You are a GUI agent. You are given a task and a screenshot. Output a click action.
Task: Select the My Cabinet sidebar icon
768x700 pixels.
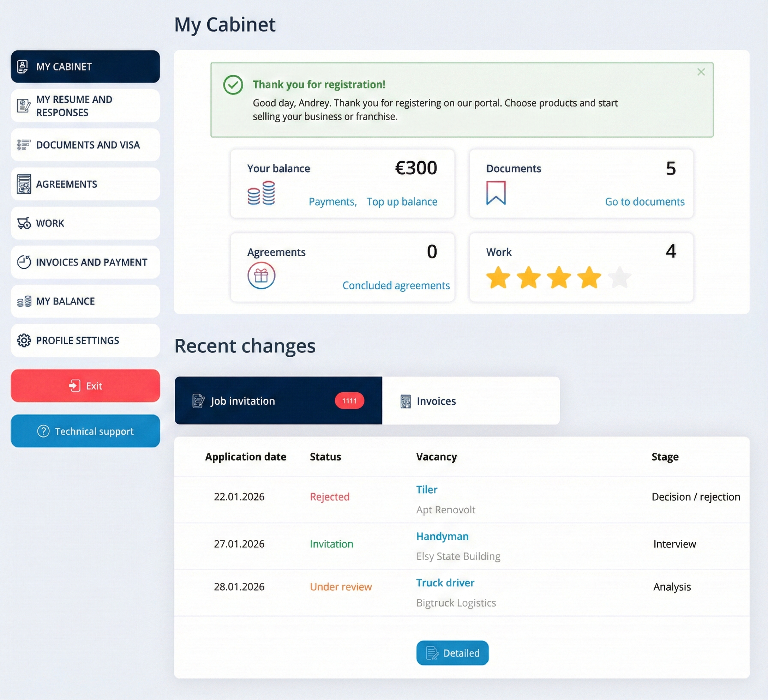point(23,67)
